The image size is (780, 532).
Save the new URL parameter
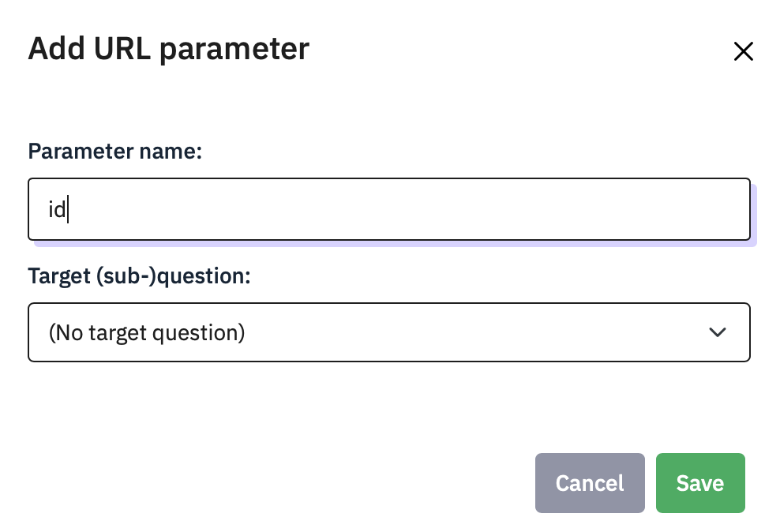pyautogui.click(x=699, y=483)
